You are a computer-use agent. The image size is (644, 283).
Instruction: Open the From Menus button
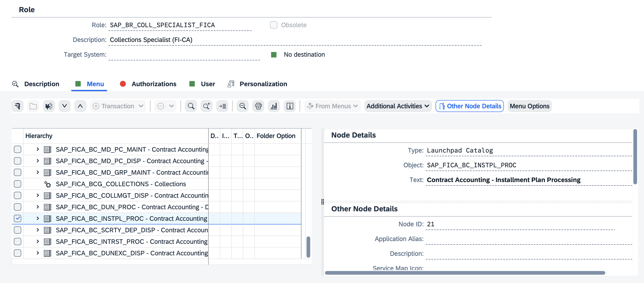pyautogui.click(x=332, y=106)
